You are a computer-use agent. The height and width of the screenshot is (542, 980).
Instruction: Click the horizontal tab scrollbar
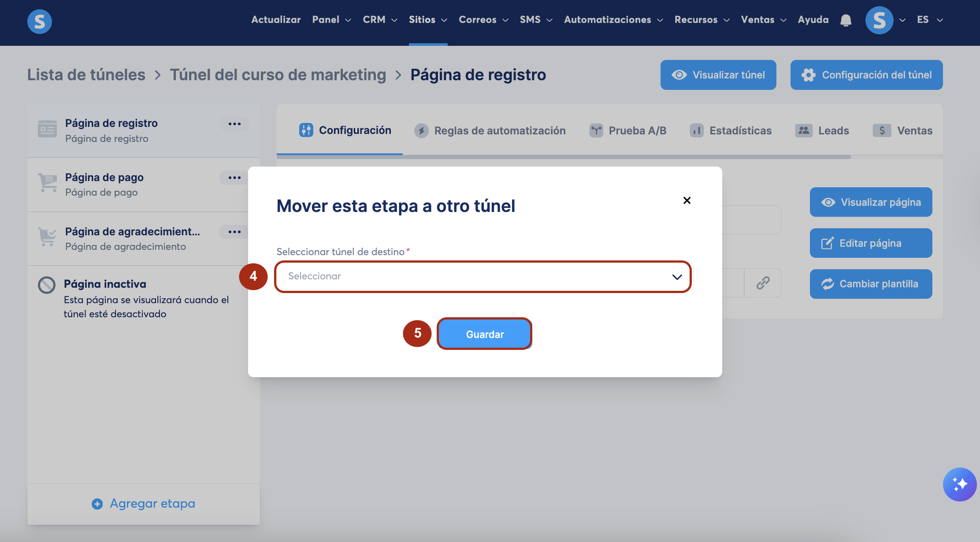point(564,157)
